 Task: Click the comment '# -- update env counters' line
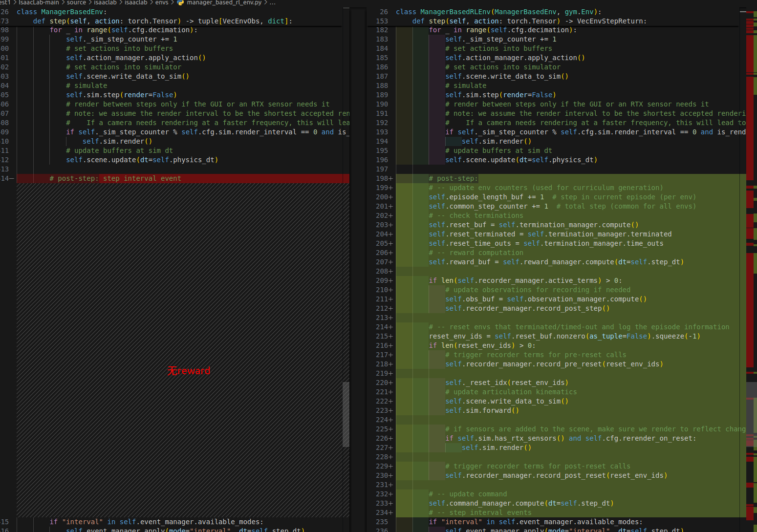(546, 188)
